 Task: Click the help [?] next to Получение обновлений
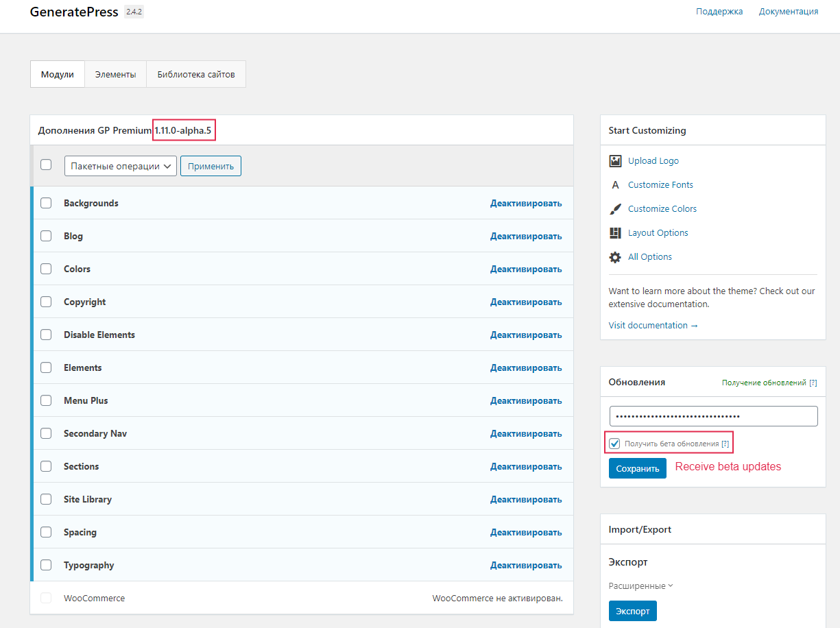point(813,383)
